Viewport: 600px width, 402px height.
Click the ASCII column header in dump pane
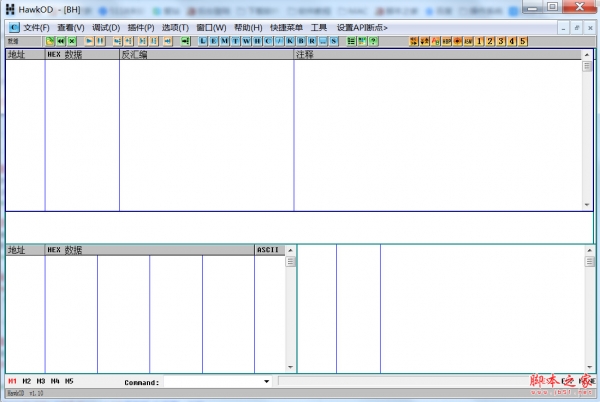[268, 249]
